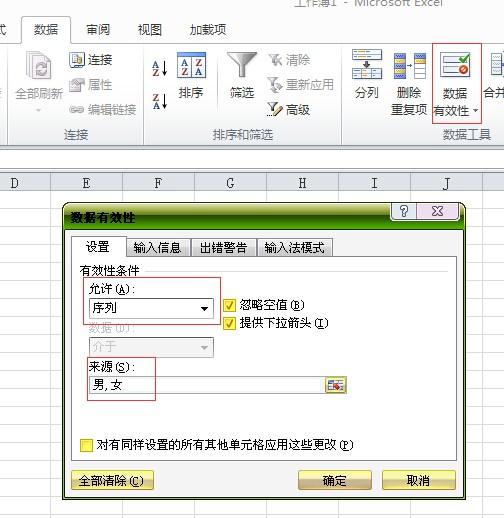Open the 数据有效性 ribbon dropdown arrow

[x=476, y=110]
